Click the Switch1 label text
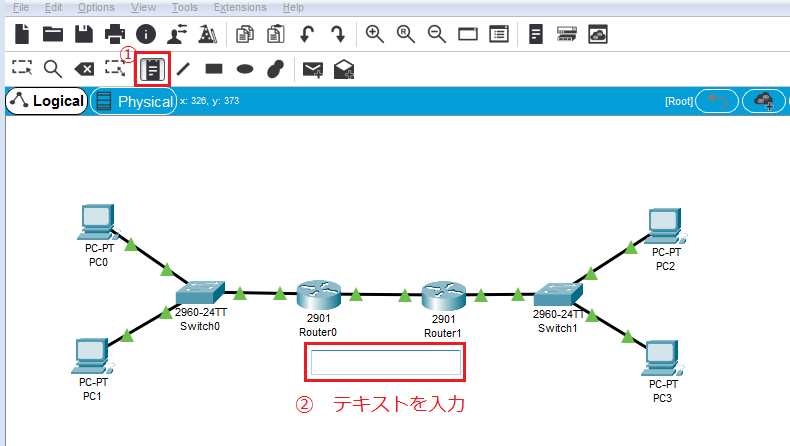This screenshot has width=790, height=446. [x=558, y=328]
